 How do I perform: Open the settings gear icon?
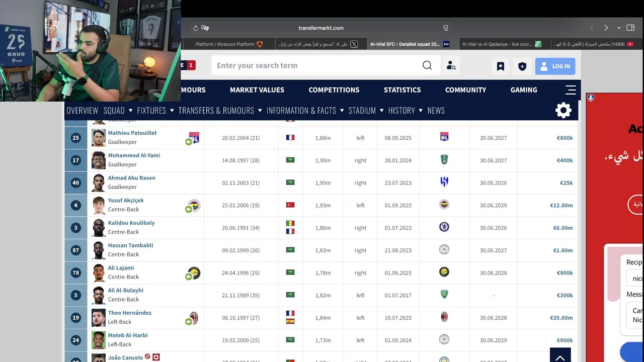coord(563,110)
